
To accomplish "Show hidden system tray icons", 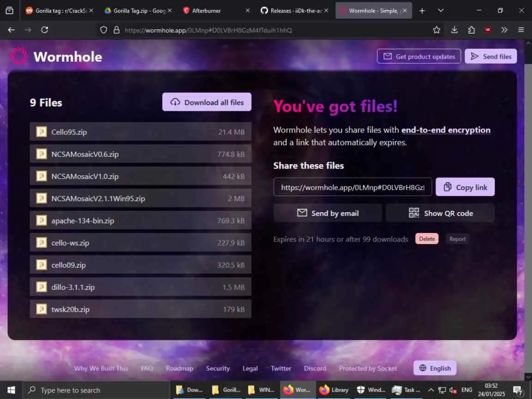I will (431, 390).
